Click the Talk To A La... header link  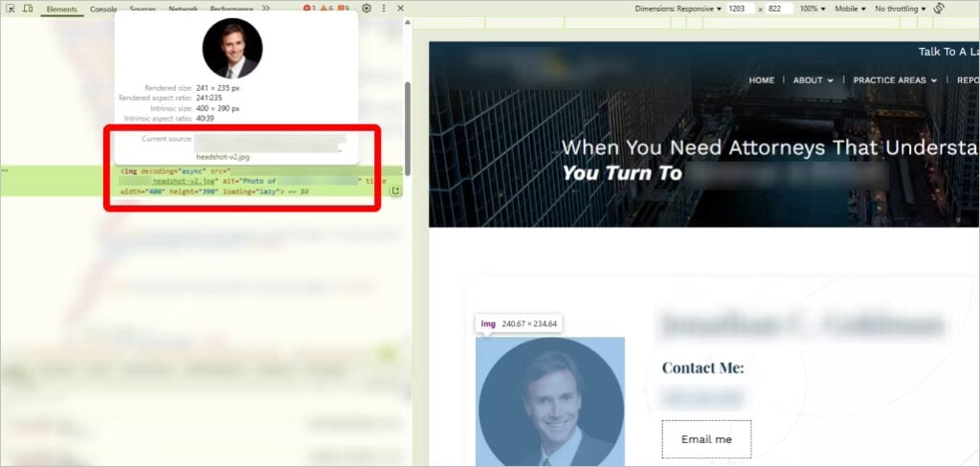pos(948,52)
